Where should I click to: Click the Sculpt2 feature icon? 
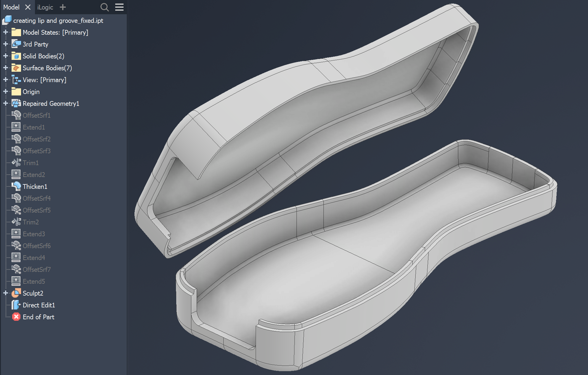pyautogui.click(x=16, y=293)
